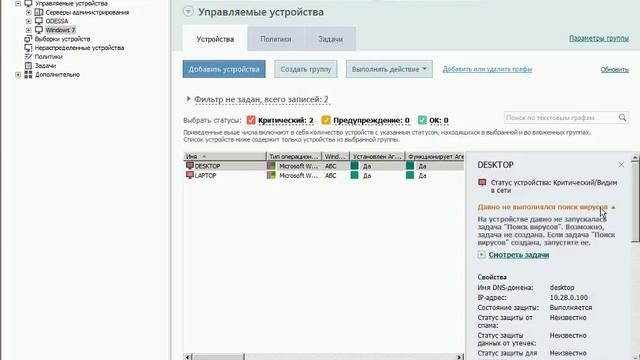
Task: Collapse the Управляемые устройства tree node
Action: tap(18, 3)
